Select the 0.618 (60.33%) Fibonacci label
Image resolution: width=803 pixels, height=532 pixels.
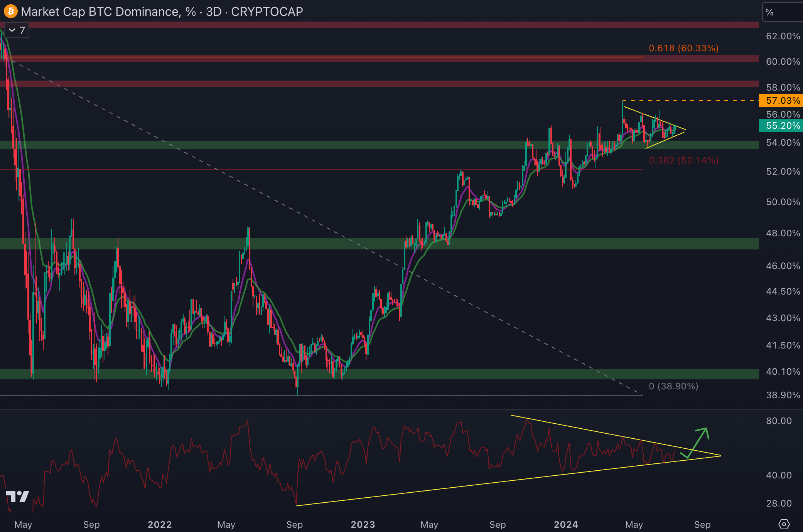point(683,48)
